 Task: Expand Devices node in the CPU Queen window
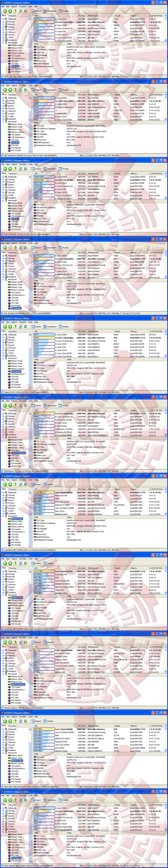click(3, 345)
